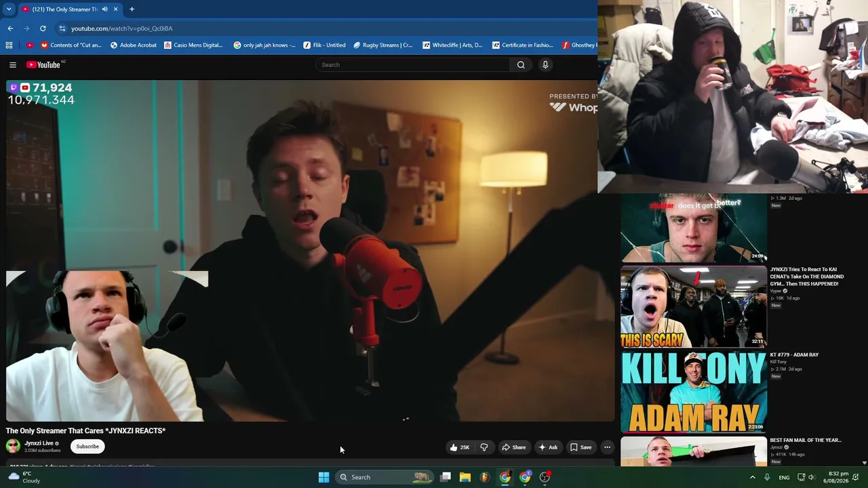The width and height of the screenshot is (868, 488).
Task: Save video to a playlist
Action: pyautogui.click(x=581, y=447)
